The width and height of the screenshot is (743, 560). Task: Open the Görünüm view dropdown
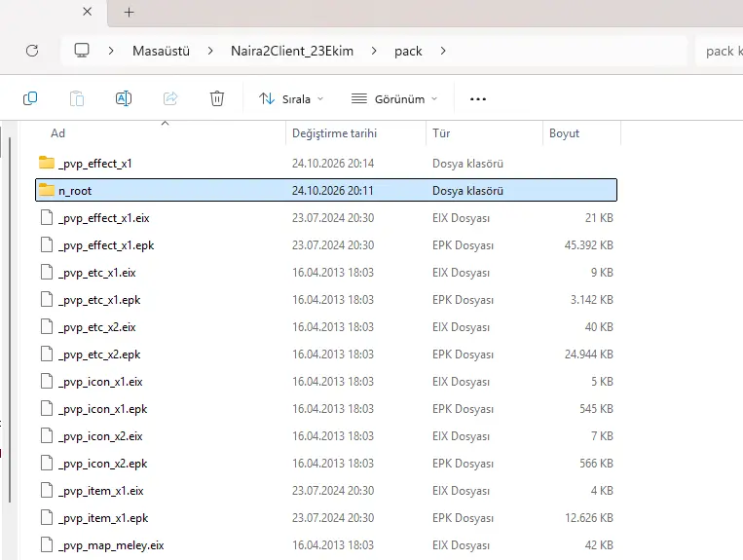(x=393, y=99)
